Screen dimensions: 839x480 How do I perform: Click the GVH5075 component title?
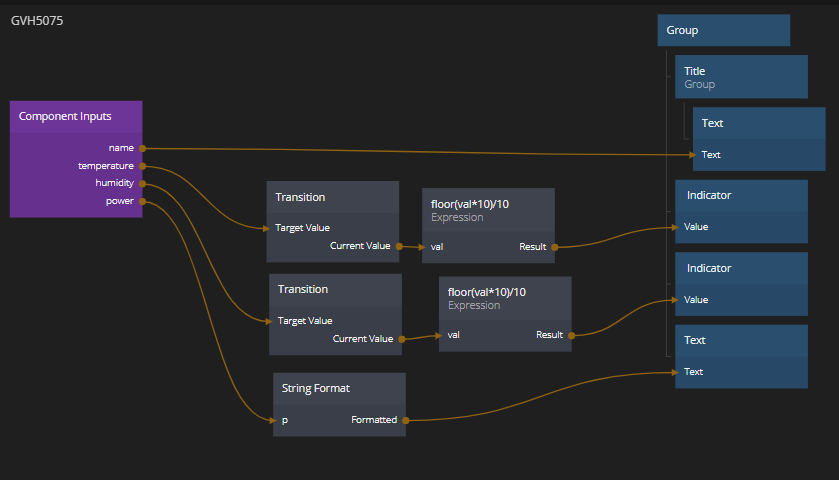coord(37,21)
